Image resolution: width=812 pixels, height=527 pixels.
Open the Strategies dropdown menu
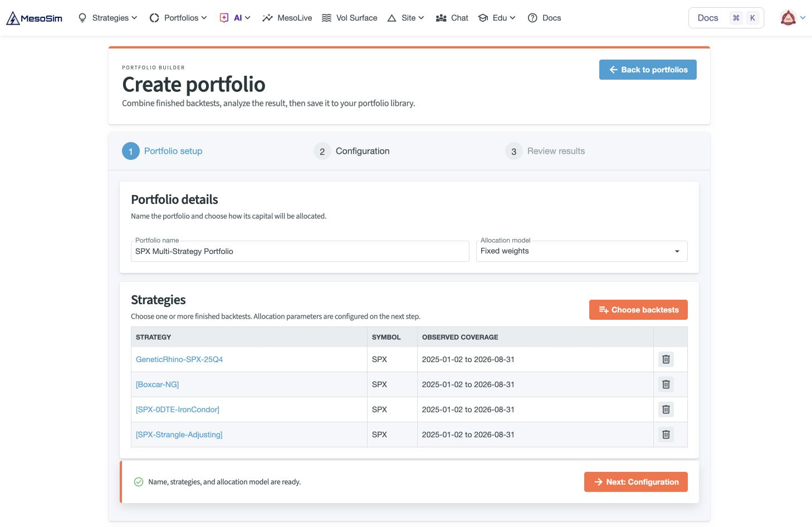coord(107,18)
